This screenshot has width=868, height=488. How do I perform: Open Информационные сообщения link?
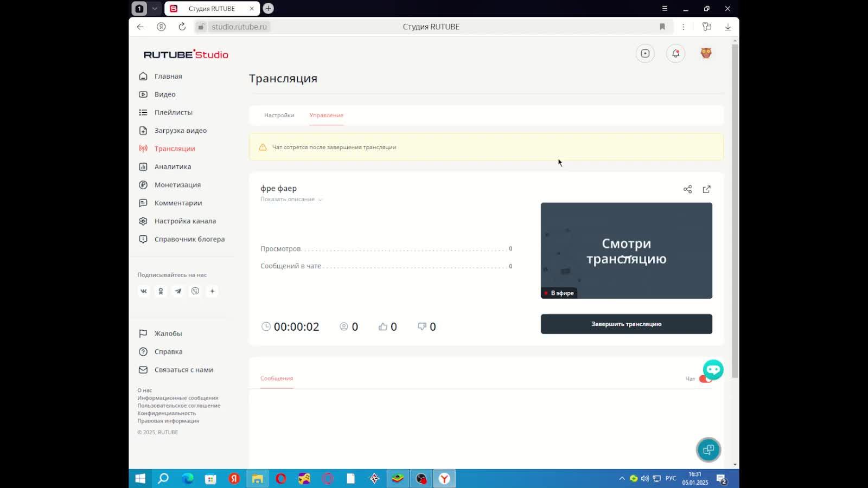click(x=177, y=398)
